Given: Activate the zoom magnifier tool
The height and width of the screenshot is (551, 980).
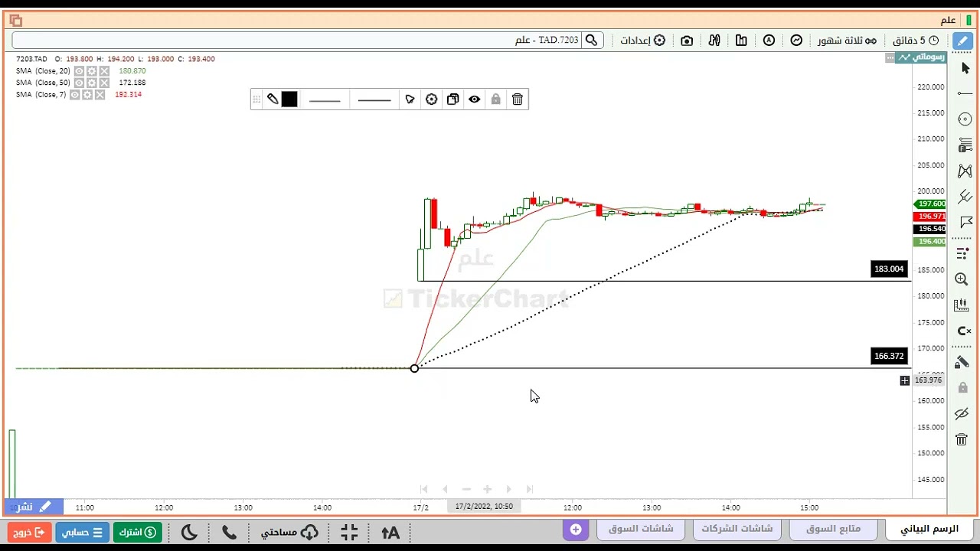Looking at the screenshot, I should (962, 279).
